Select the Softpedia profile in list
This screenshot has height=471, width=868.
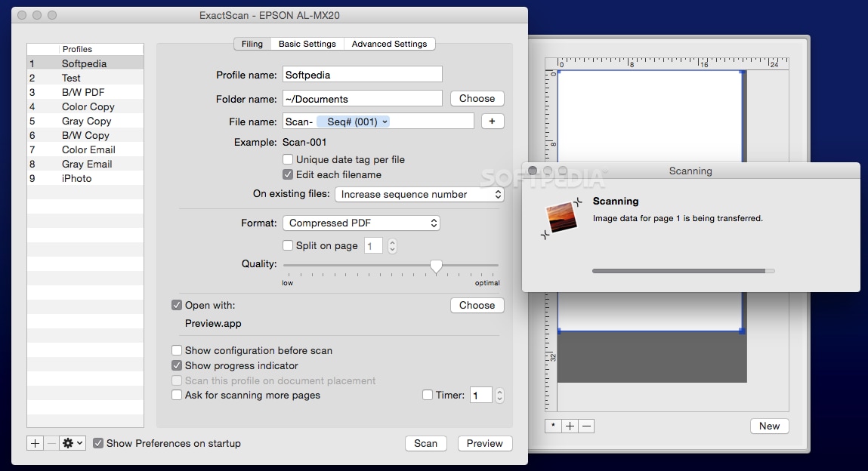tap(85, 63)
